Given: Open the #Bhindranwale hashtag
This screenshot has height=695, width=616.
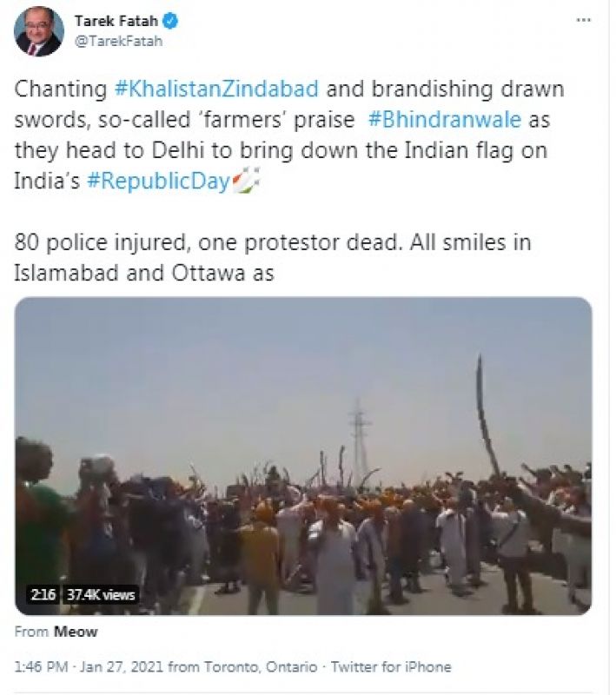Looking at the screenshot, I should click(x=445, y=120).
